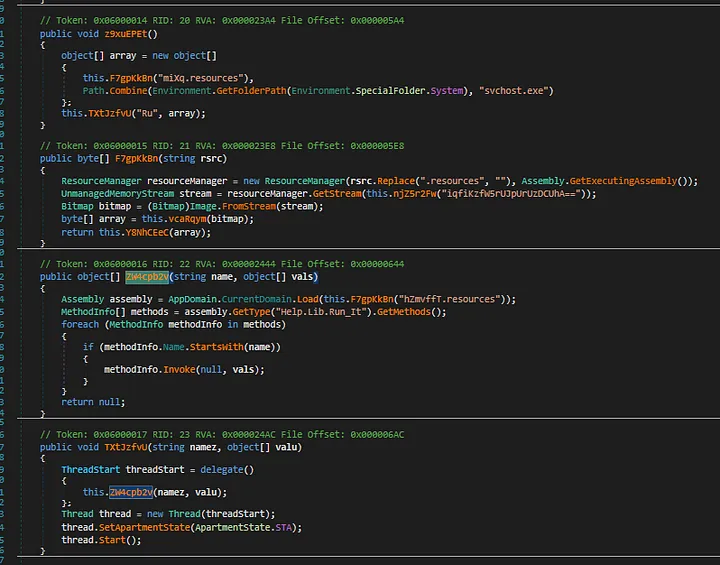Click the rsrc parameter in the F7gpKkBn signature
Screen dimensions: 720x565
coord(211,158)
